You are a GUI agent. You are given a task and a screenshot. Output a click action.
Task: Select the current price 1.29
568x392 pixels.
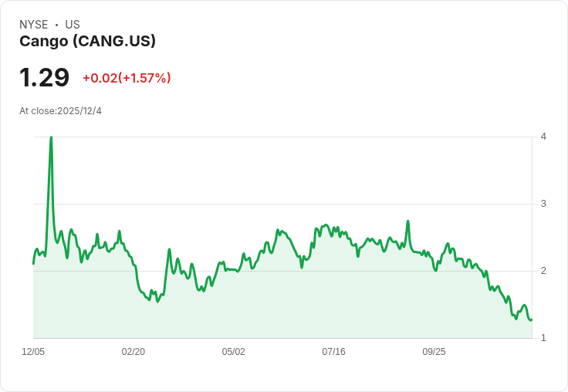pyautogui.click(x=44, y=77)
